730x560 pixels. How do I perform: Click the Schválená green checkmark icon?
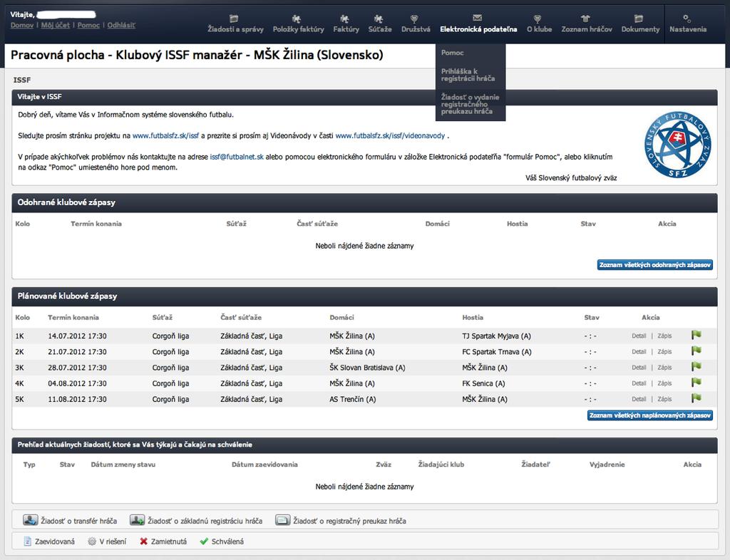(203, 541)
